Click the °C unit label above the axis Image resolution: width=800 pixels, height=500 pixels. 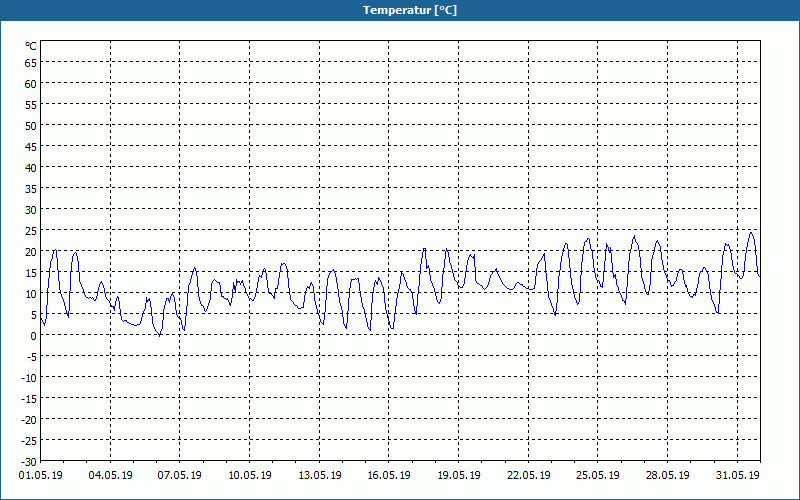pos(31,46)
